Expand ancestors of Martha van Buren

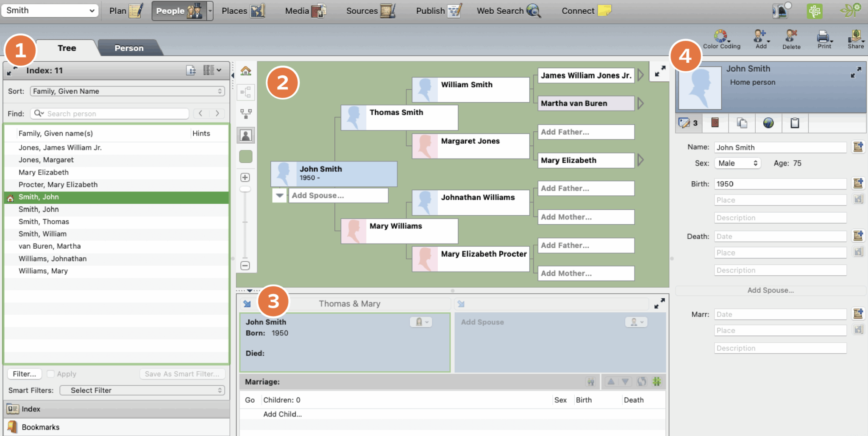tap(641, 103)
